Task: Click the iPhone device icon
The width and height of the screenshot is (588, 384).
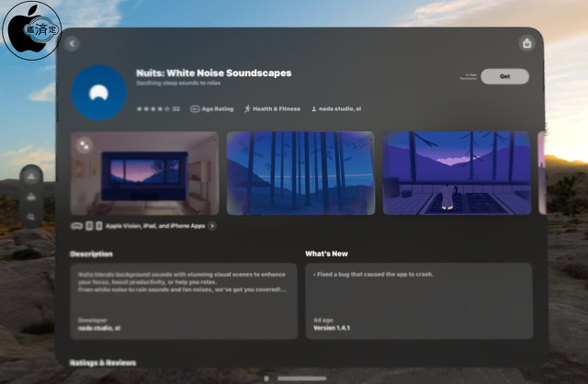Action: pyautogui.click(x=99, y=226)
